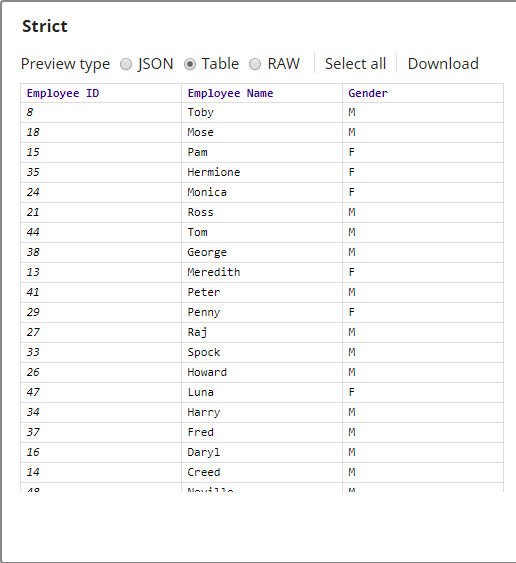
Task: Click the Select all link
Action: click(355, 64)
